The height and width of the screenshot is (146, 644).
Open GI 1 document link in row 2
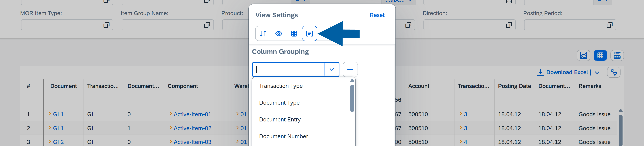[58, 128]
